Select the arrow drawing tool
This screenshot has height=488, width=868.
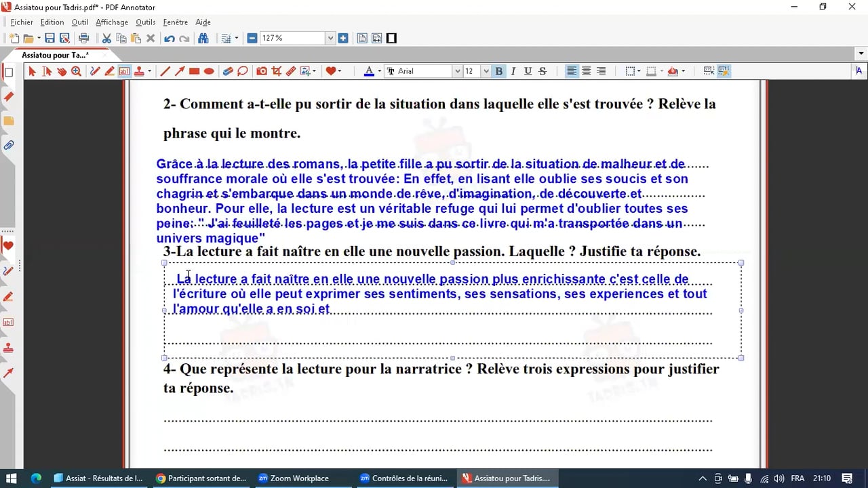[x=180, y=71]
